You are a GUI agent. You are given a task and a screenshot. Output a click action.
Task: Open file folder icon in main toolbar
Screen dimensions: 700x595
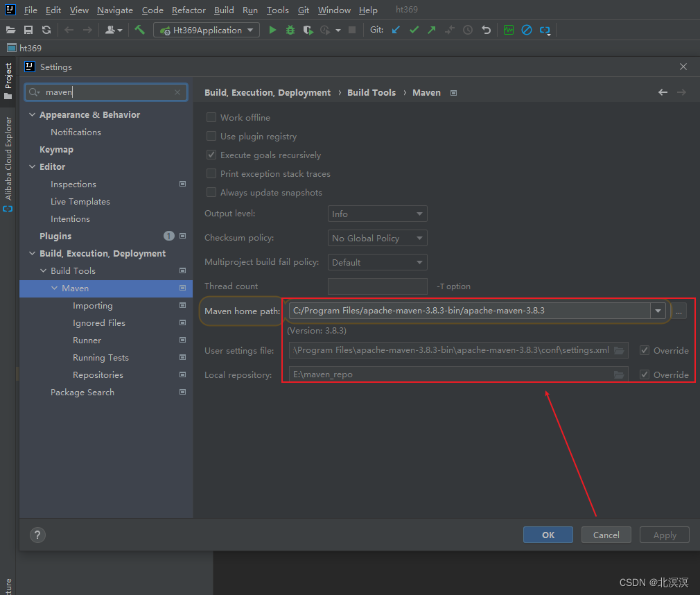pos(10,30)
